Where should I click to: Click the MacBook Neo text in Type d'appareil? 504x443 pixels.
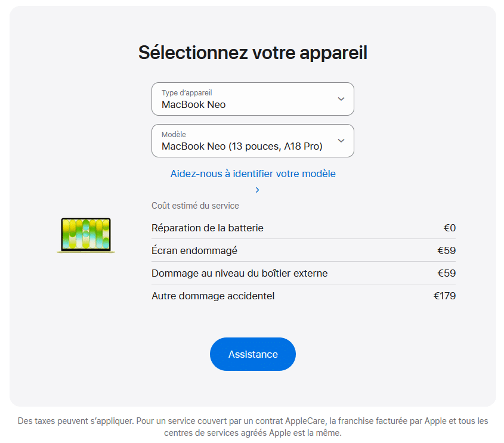[x=194, y=104]
